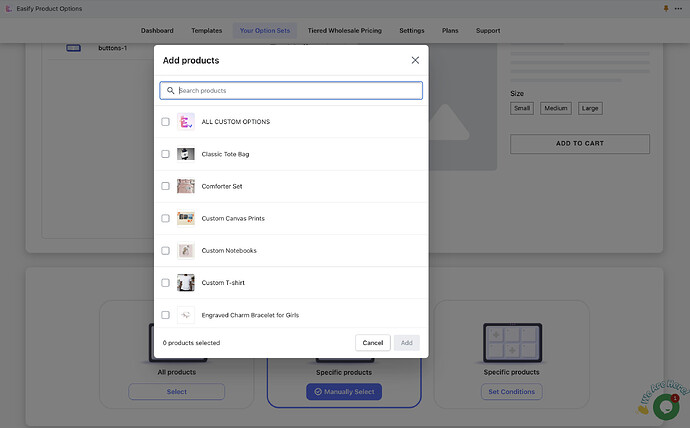Viewport: 690px width, 428px height.
Task: Click the Custom T-shirt product image
Action: click(186, 283)
